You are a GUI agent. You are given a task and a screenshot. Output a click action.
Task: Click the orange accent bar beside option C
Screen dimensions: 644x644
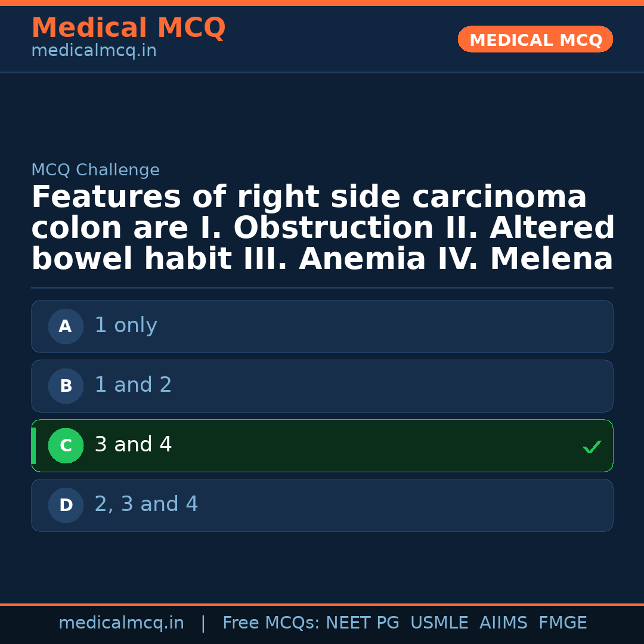(34, 445)
